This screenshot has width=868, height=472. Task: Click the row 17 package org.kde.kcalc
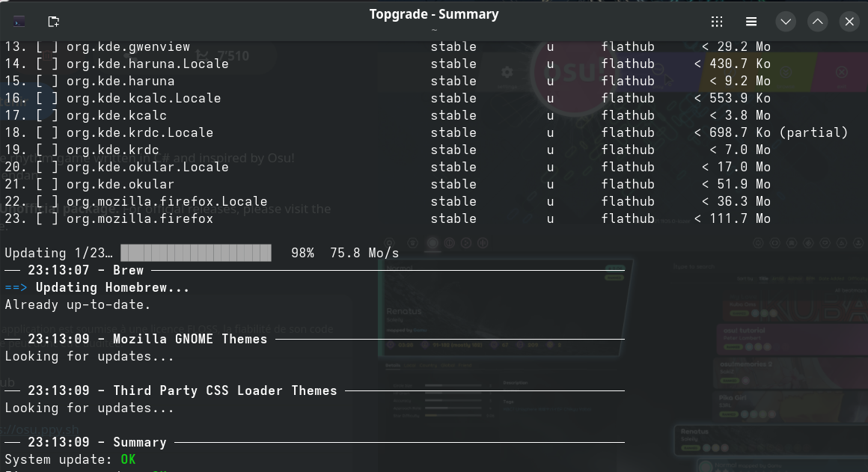coord(116,115)
